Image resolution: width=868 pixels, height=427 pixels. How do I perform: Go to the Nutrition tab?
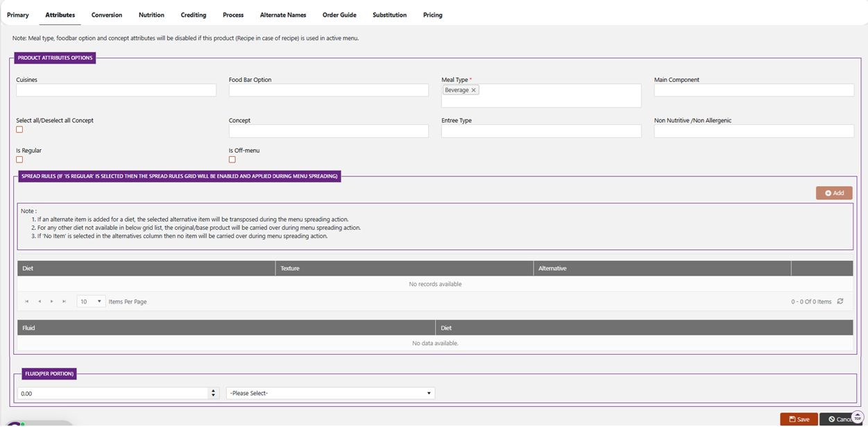[x=151, y=15]
